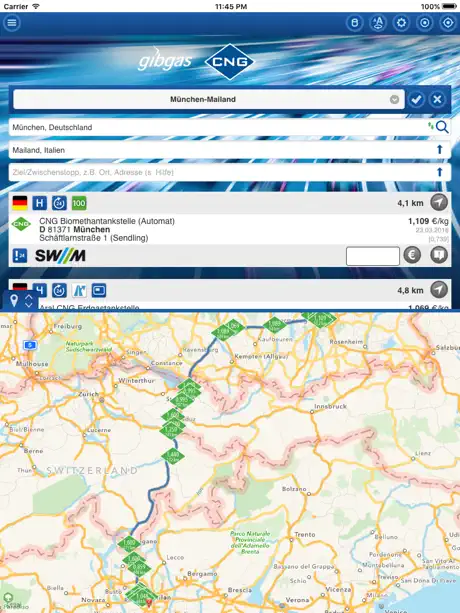
Task: Tap the 1,480 price marker on map
Action: click(172, 455)
